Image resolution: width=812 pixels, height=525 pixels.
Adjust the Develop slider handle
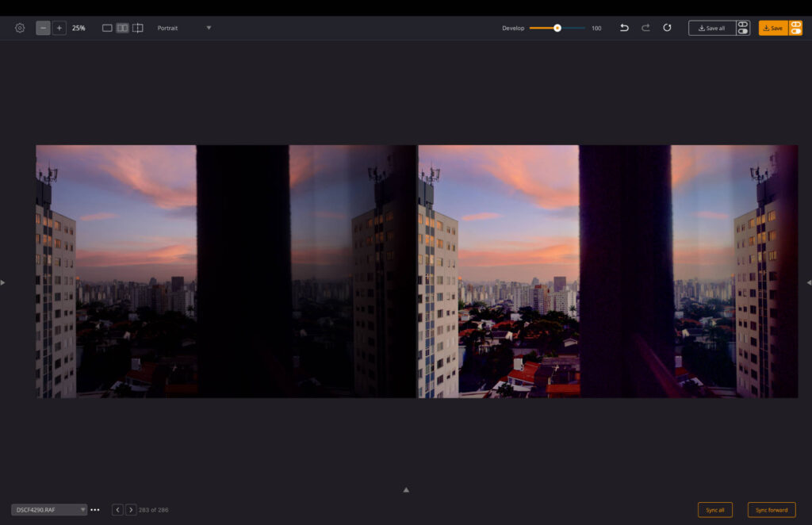[557, 28]
